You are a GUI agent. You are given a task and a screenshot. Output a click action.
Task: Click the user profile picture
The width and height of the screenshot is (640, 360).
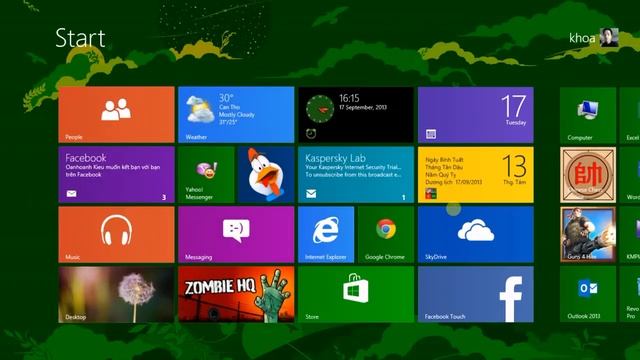(609, 38)
